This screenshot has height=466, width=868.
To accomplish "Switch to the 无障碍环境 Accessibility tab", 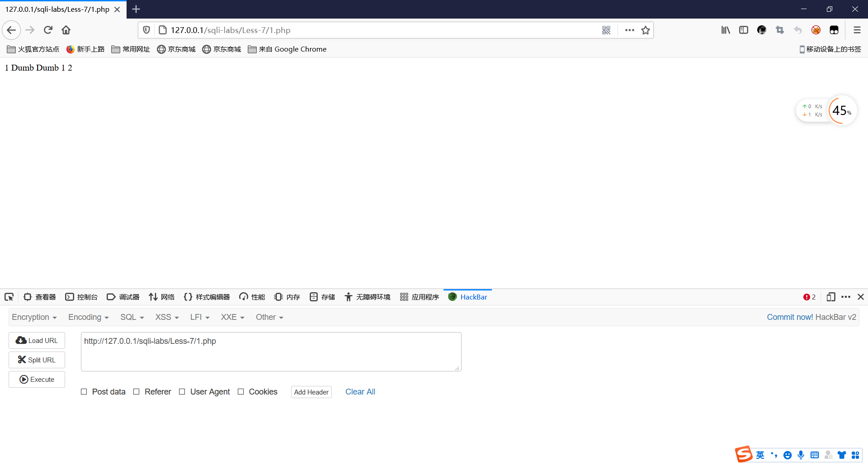I will [368, 297].
